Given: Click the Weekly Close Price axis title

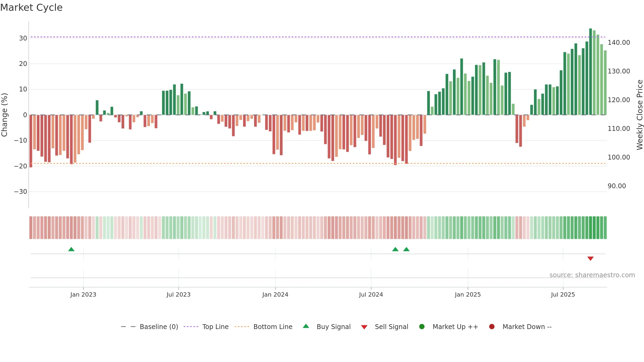Looking at the screenshot, I should click(640, 115).
